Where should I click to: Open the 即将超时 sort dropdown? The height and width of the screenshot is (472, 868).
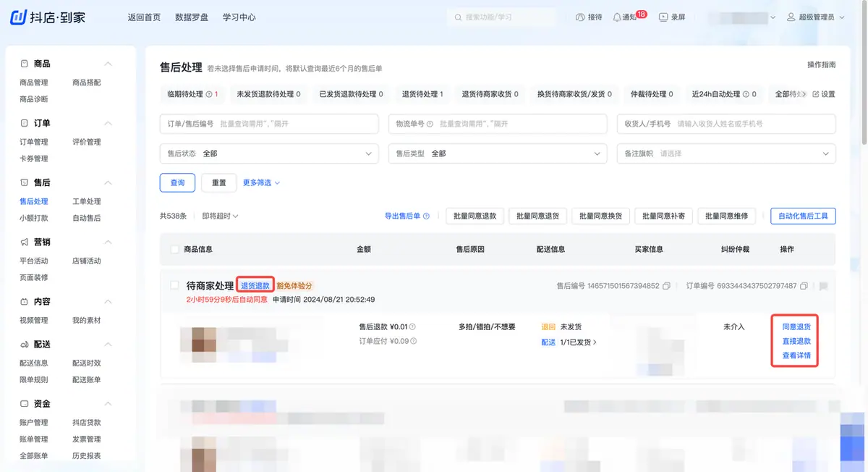220,216
